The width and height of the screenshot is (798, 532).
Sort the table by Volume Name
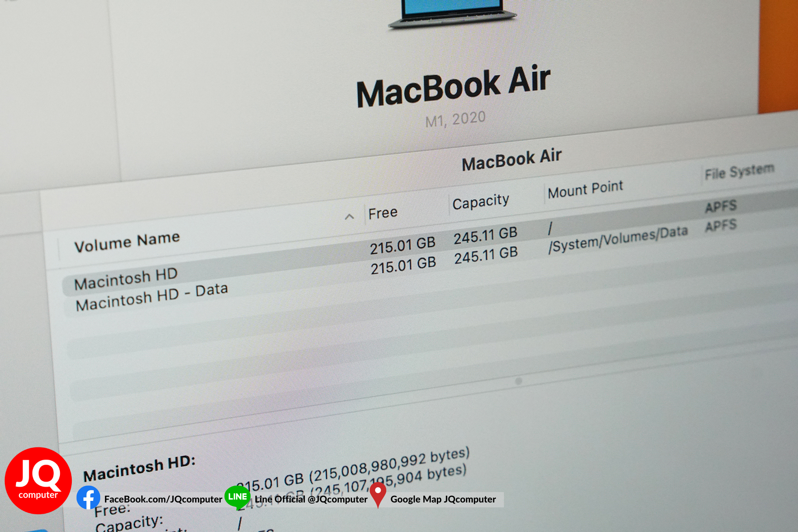pyautogui.click(x=127, y=242)
